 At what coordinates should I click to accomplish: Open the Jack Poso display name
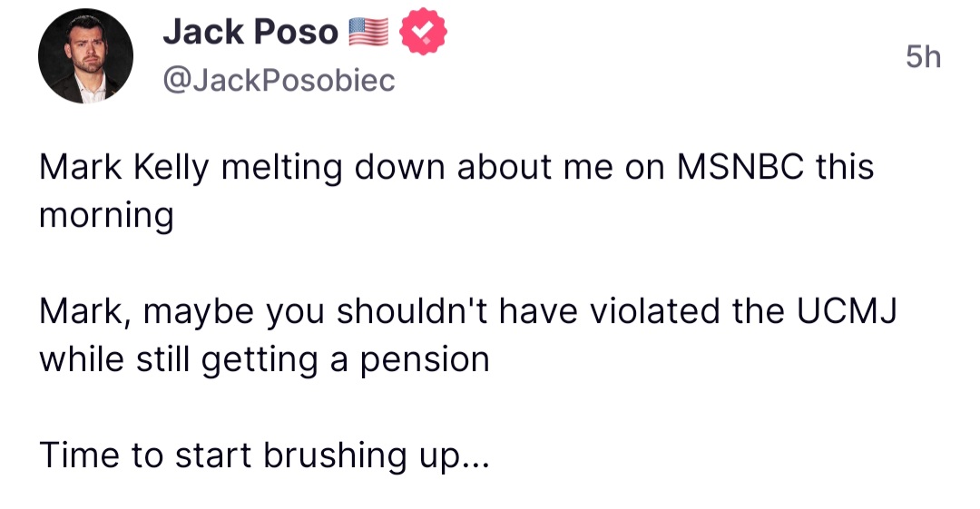pos(250,34)
